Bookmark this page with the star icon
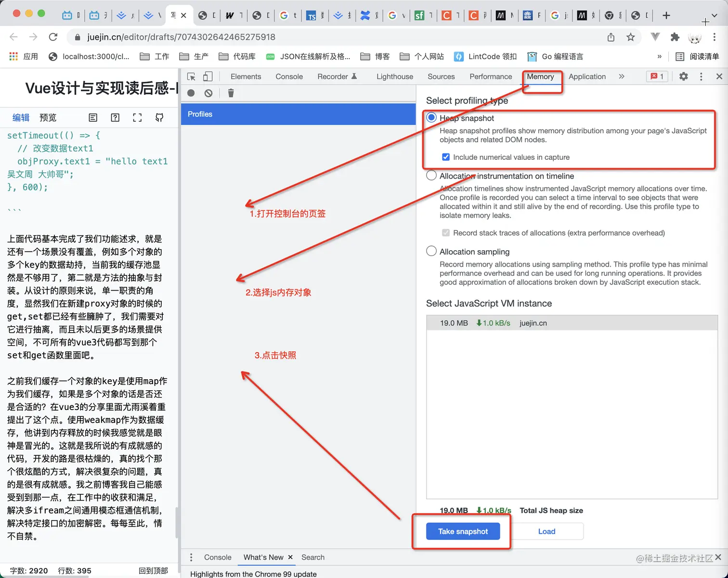The image size is (728, 578). point(630,37)
